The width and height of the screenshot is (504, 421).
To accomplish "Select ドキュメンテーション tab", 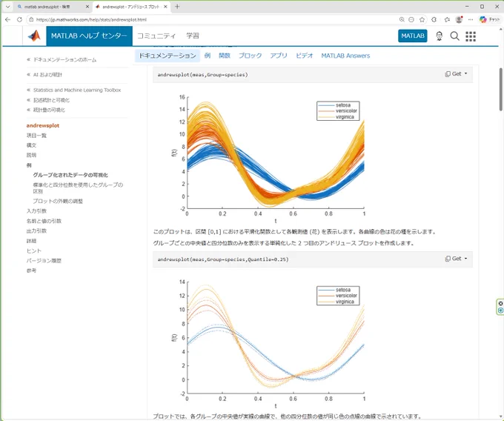I will 168,56.
